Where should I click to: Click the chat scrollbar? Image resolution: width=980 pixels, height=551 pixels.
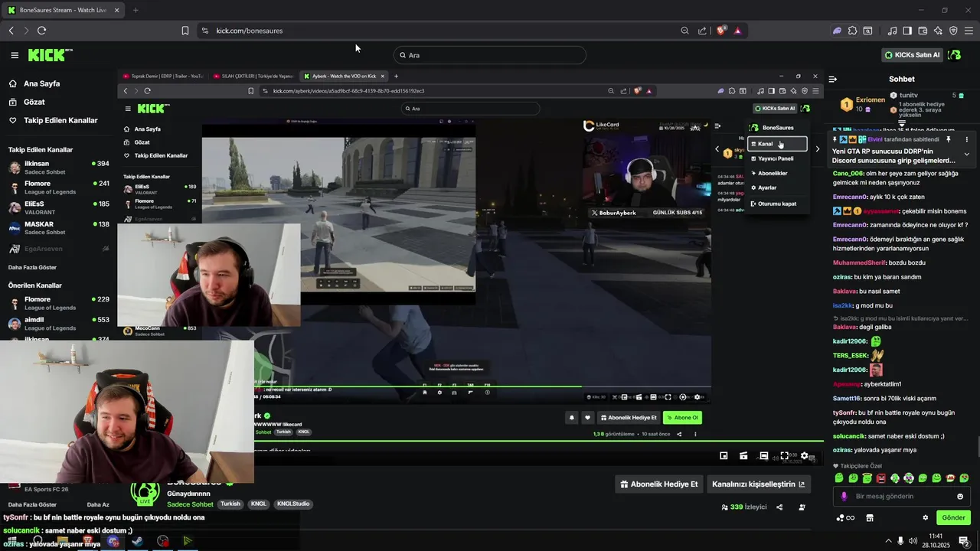[x=978, y=445]
